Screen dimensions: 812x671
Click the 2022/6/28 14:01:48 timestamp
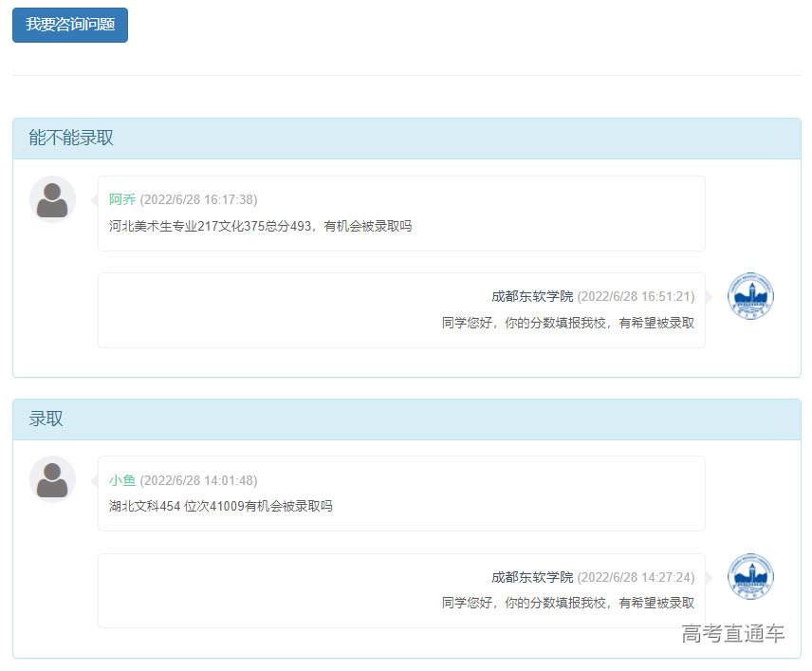click(x=198, y=480)
